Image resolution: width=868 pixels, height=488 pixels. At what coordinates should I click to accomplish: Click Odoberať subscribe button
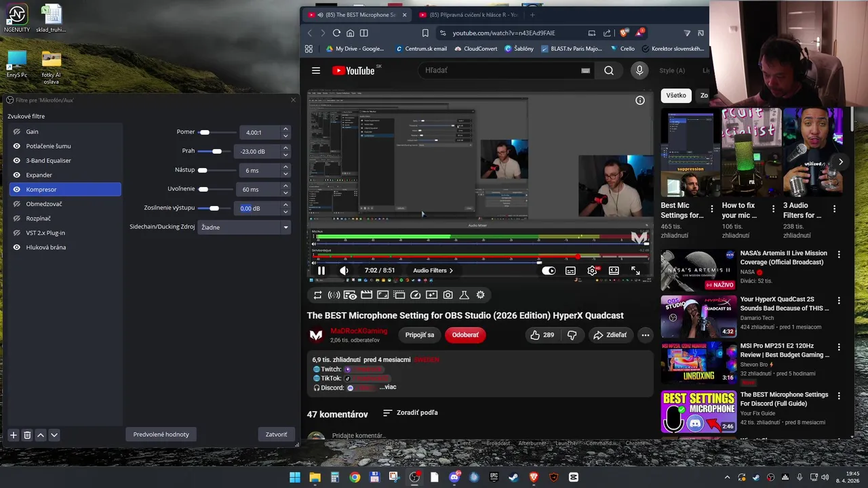465,335
